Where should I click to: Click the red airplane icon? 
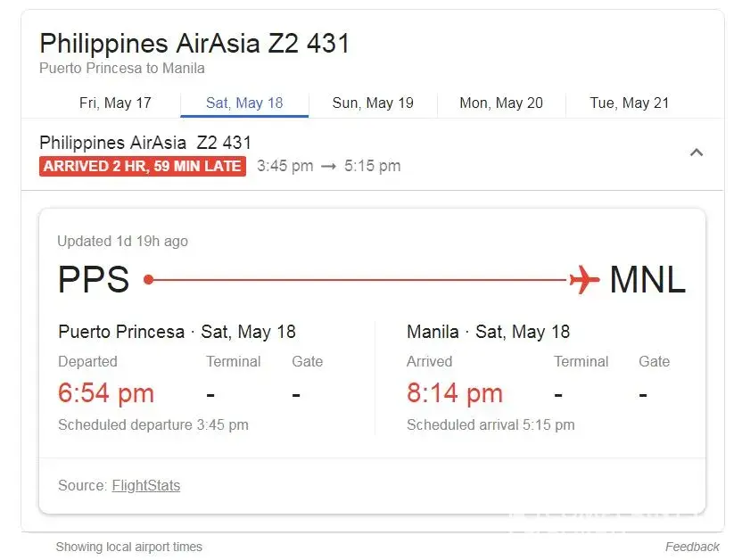point(584,279)
